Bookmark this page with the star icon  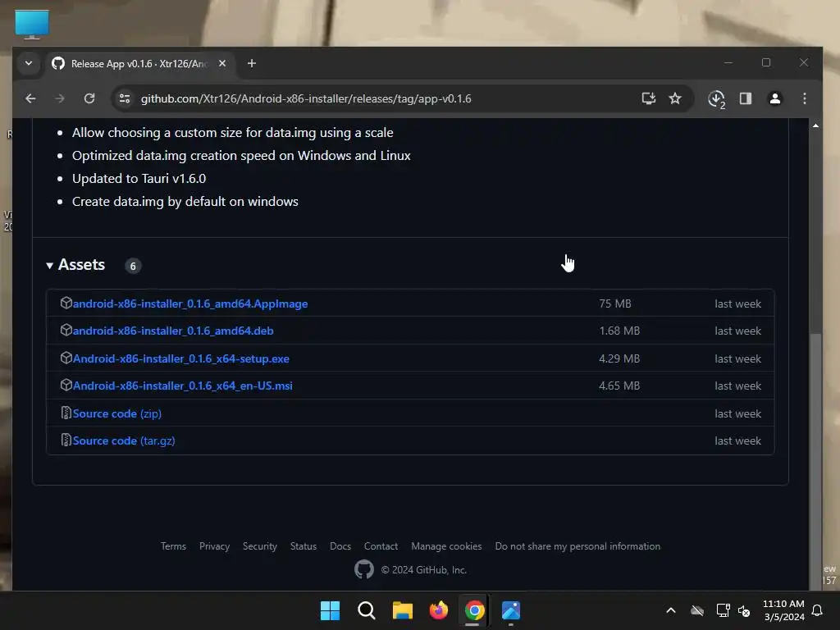pyautogui.click(x=675, y=98)
